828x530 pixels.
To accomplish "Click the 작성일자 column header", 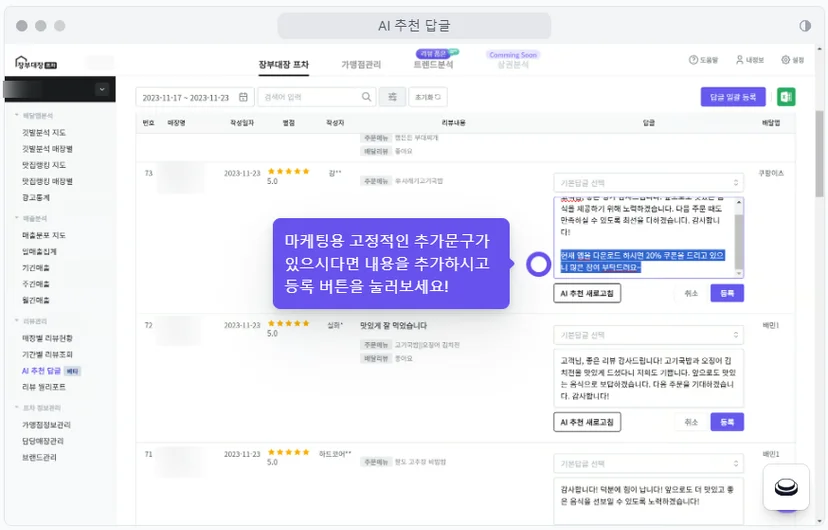I will pos(242,122).
